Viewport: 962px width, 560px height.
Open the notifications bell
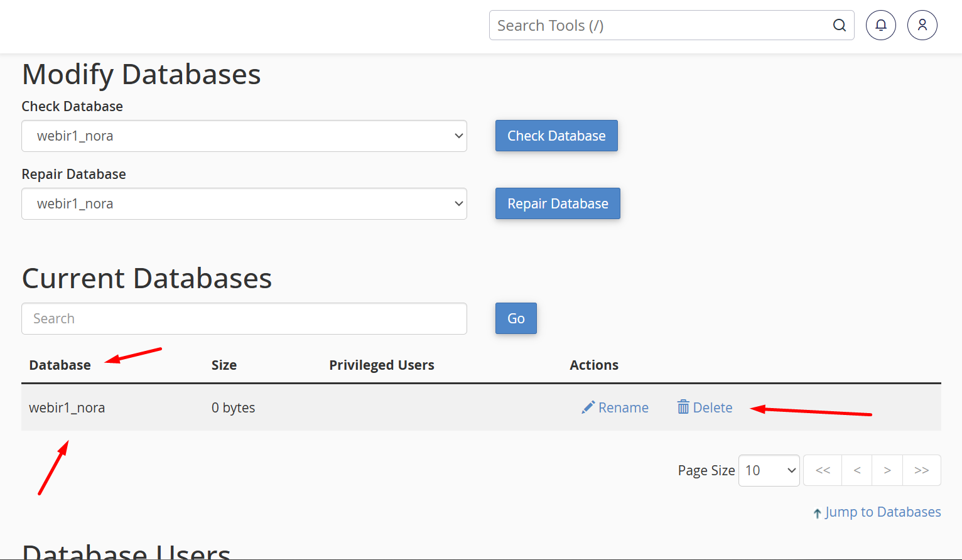(881, 25)
